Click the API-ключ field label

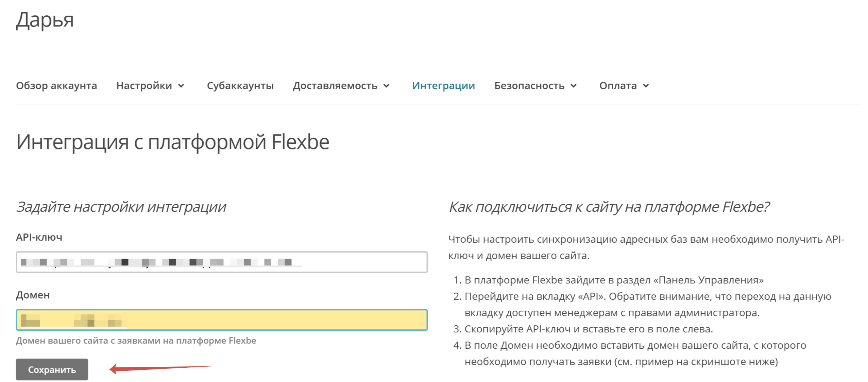pyautogui.click(x=39, y=237)
